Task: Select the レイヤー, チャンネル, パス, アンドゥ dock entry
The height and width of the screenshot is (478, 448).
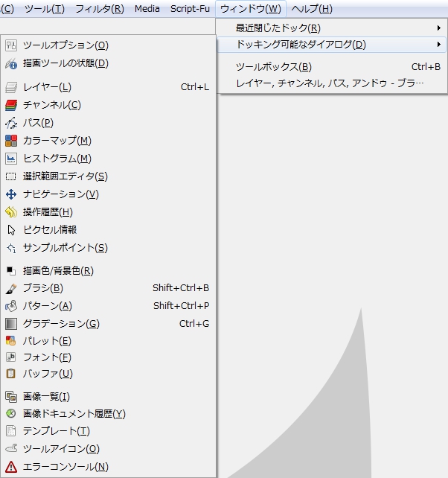Action: click(x=332, y=83)
